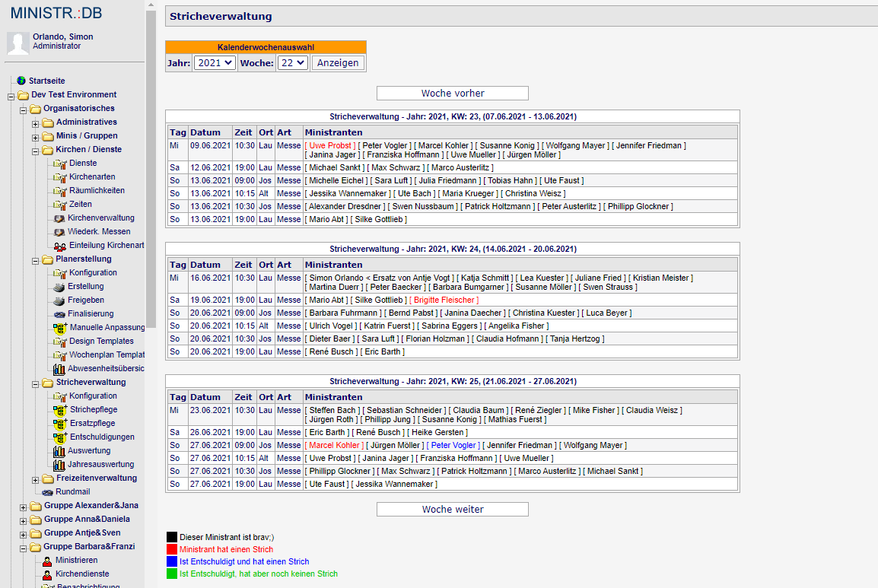Click the sidebar vertical scrollbar
878x588 pixels.
(x=151, y=168)
